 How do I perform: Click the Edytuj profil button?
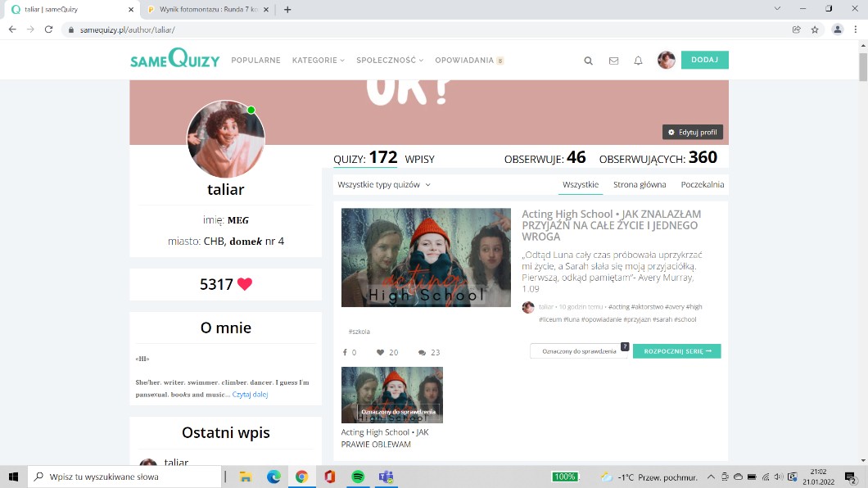(692, 132)
